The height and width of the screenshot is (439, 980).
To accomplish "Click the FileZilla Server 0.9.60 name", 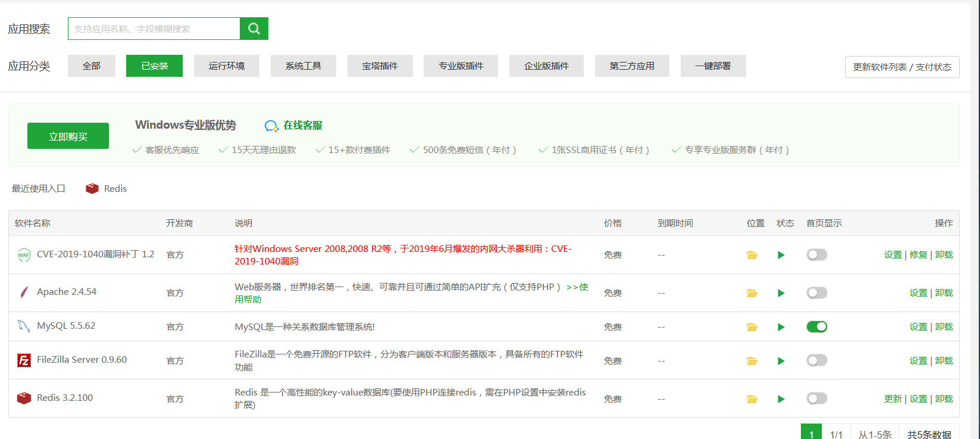I will (x=82, y=360).
